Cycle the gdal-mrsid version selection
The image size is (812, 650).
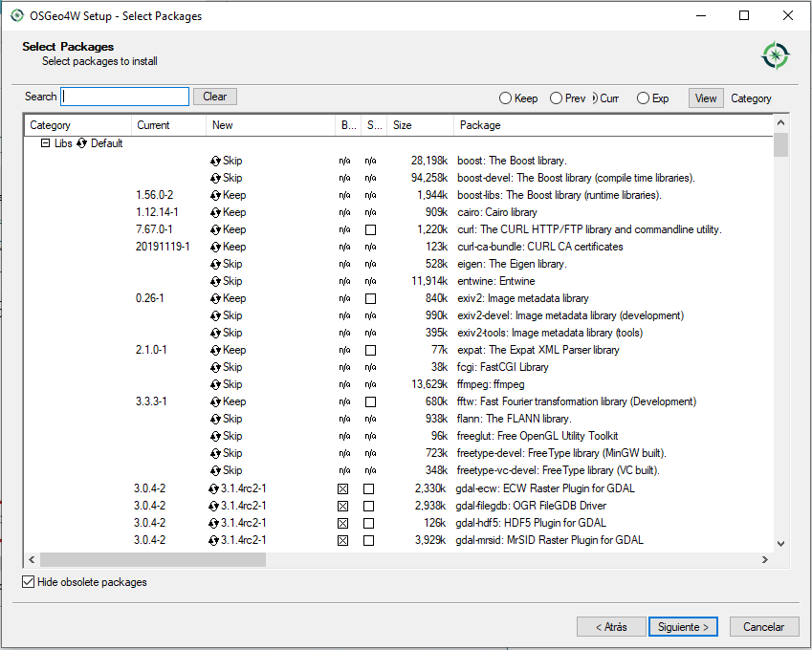pos(213,540)
